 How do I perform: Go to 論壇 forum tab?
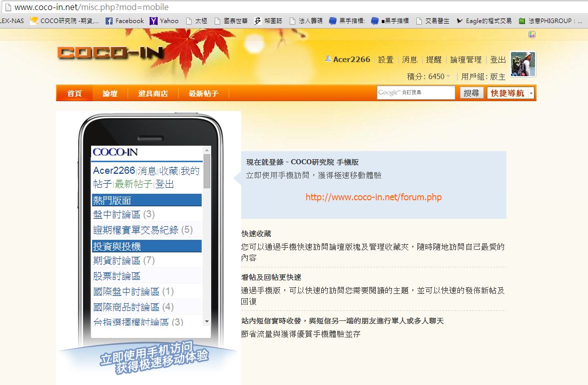tap(110, 94)
